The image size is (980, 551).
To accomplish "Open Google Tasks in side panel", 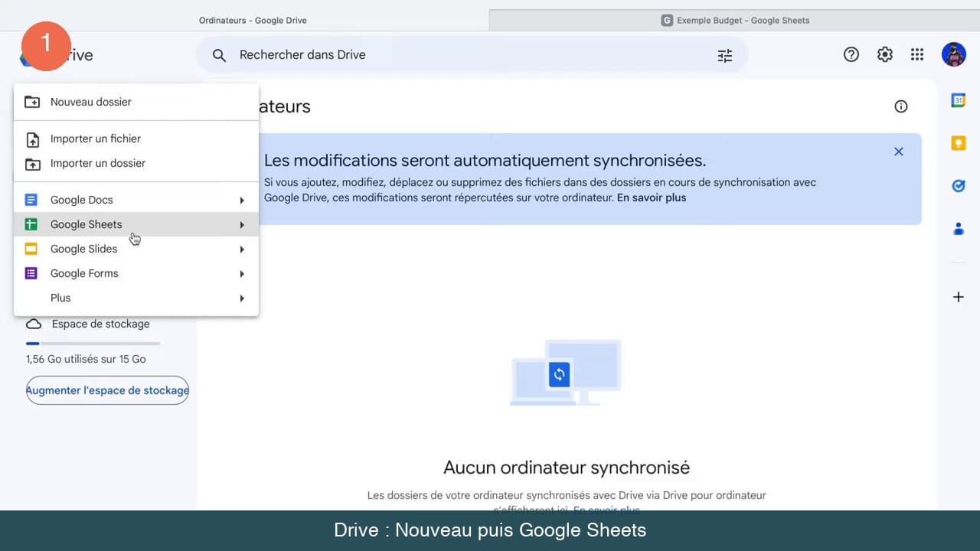I will (959, 186).
